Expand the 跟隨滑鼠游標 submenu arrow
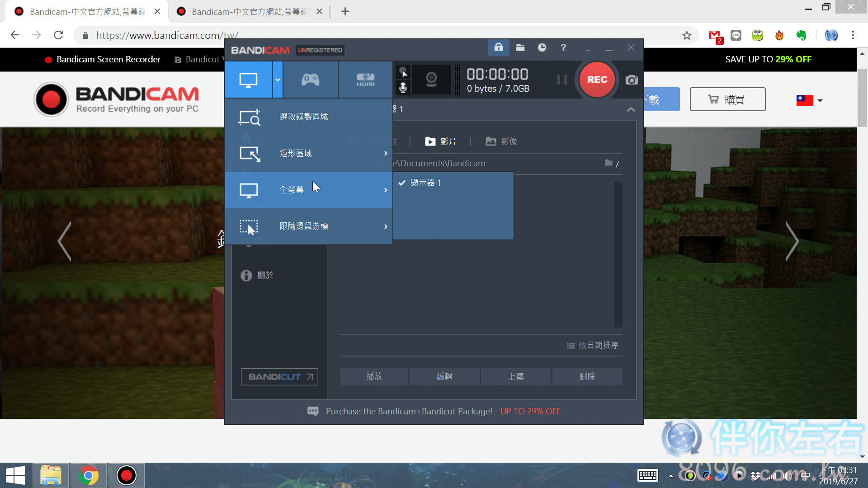Viewport: 868px width, 488px height. click(386, 226)
